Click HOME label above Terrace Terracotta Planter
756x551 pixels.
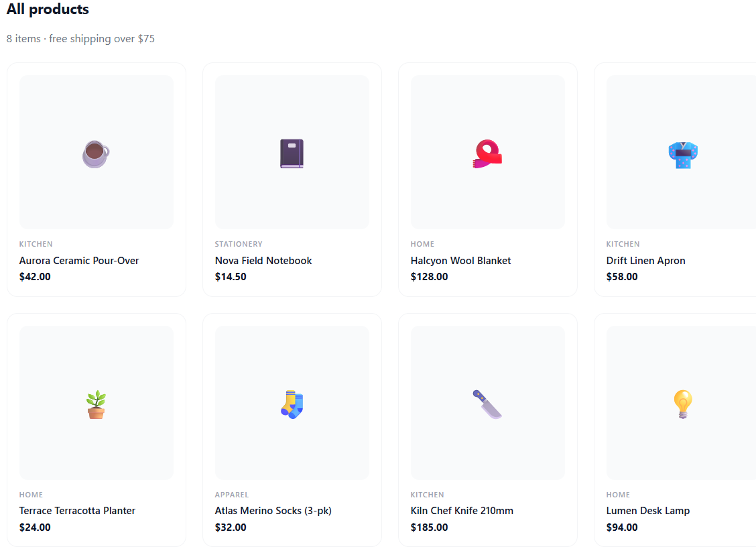pos(31,495)
